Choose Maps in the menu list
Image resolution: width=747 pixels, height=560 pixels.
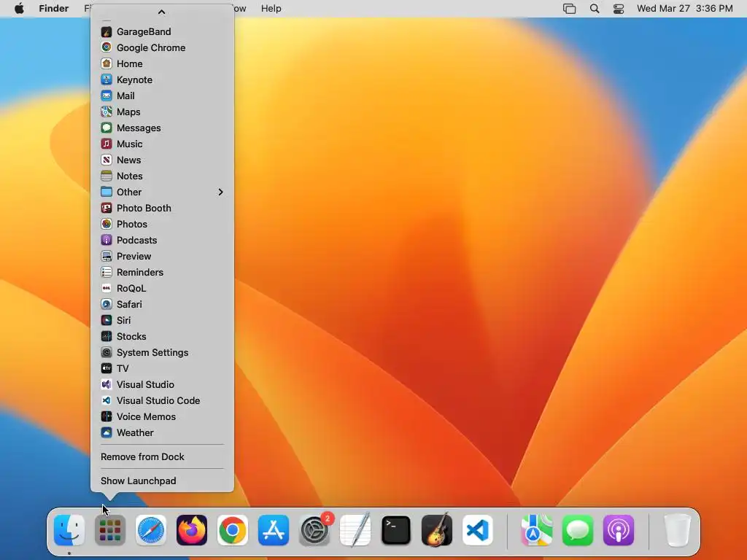[x=162, y=112]
